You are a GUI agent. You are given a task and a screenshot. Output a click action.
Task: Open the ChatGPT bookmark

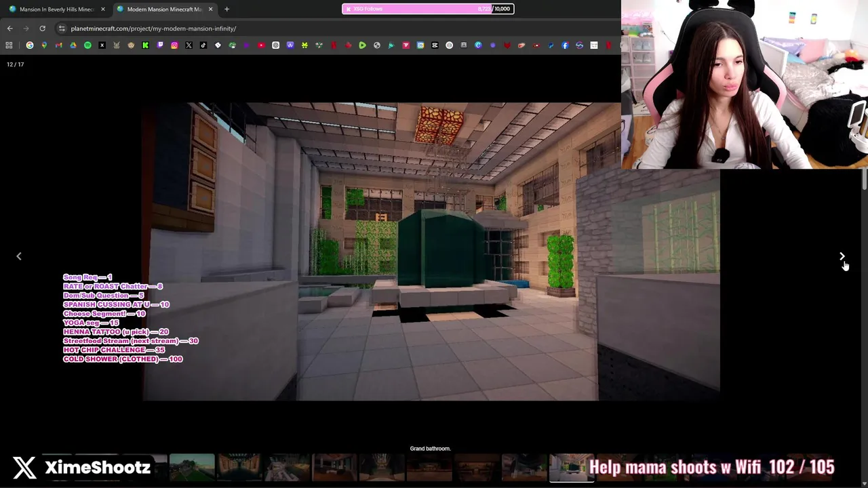coord(275,45)
